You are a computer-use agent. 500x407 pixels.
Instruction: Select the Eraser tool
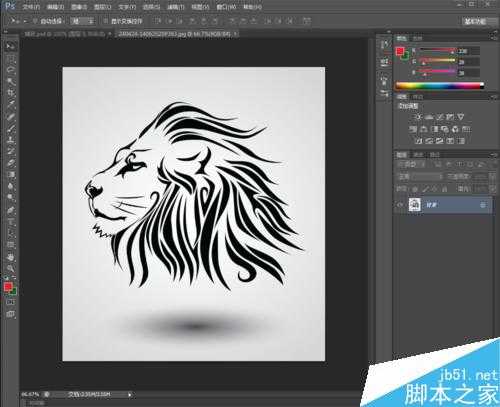click(10, 163)
